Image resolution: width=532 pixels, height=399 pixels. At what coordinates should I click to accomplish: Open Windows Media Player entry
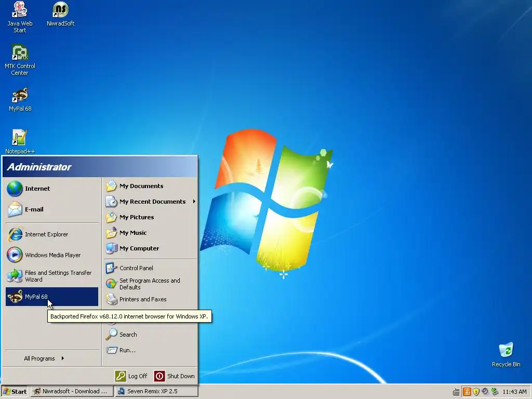52,255
